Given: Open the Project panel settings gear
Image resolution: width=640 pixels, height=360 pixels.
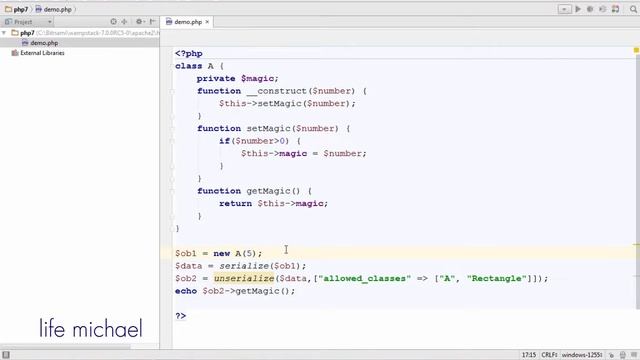Looking at the screenshot, I should 140,22.
